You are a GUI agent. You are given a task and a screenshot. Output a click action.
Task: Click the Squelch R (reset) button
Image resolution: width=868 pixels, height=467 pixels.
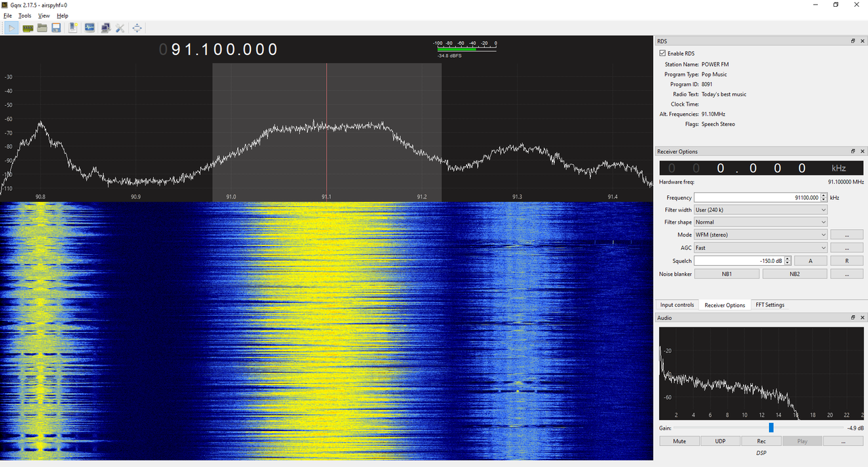(847, 261)
